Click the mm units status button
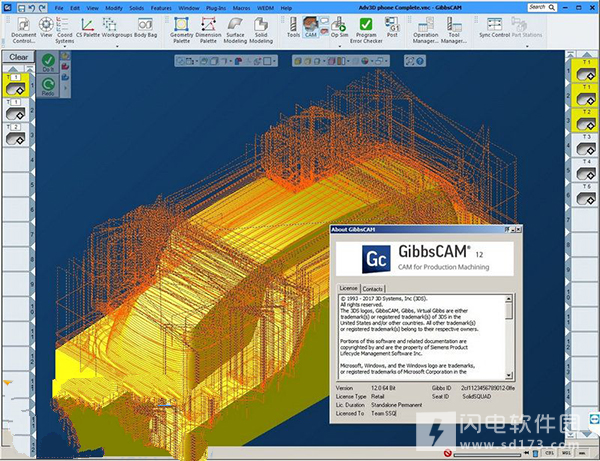600x461 pixels. pos(582,453)
